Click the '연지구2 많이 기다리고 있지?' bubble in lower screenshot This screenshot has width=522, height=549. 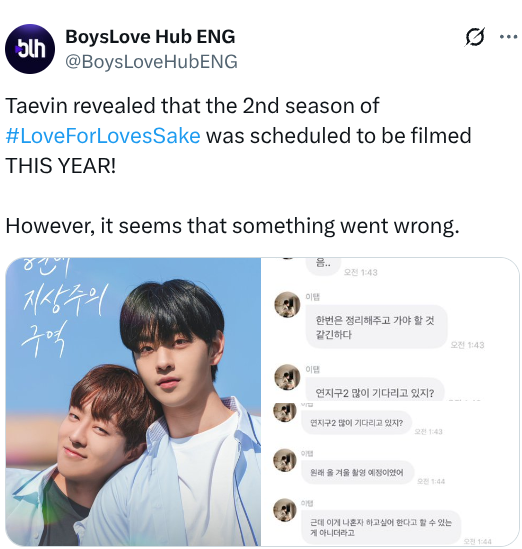356,423
